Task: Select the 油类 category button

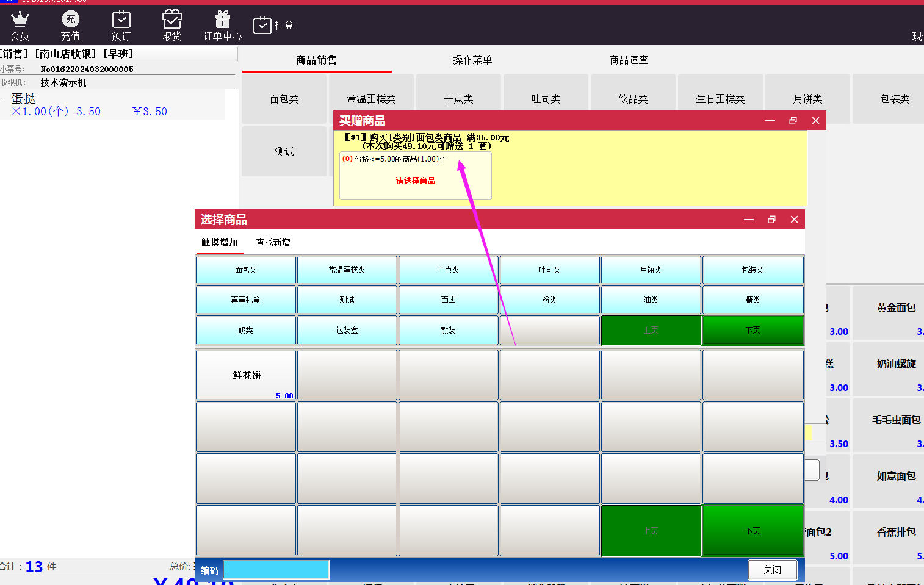Action: (x=651, y=300)
